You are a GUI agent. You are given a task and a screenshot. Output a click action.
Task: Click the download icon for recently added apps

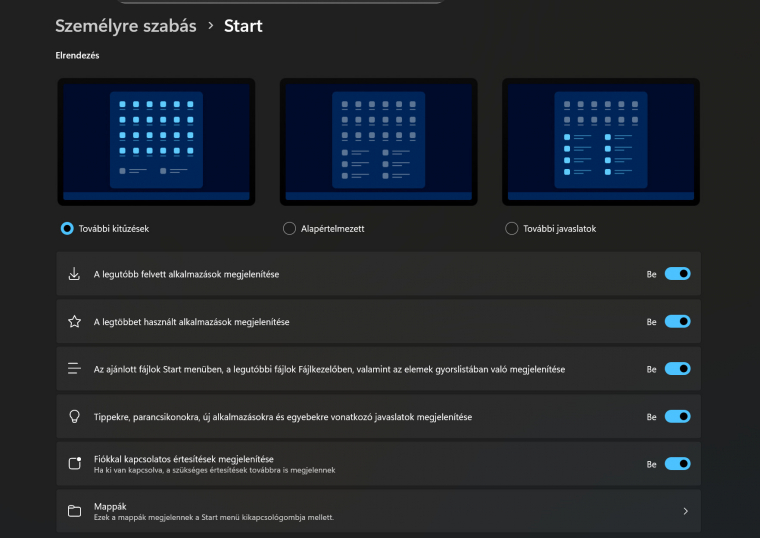(74, 274)
